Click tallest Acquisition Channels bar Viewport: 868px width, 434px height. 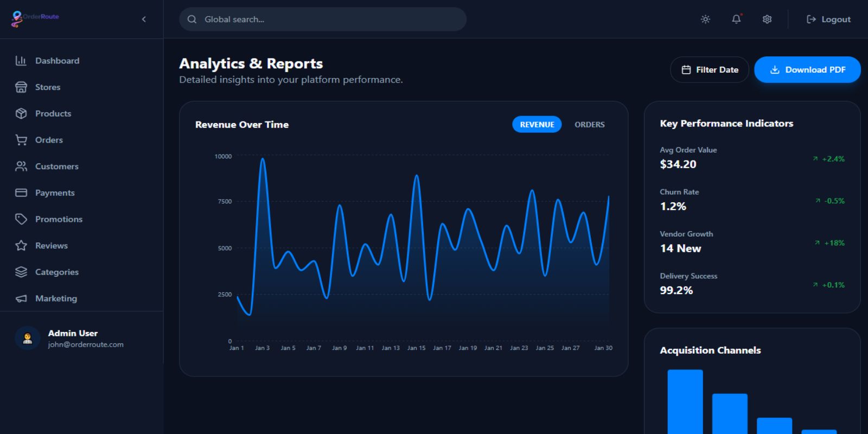(685, 401)
